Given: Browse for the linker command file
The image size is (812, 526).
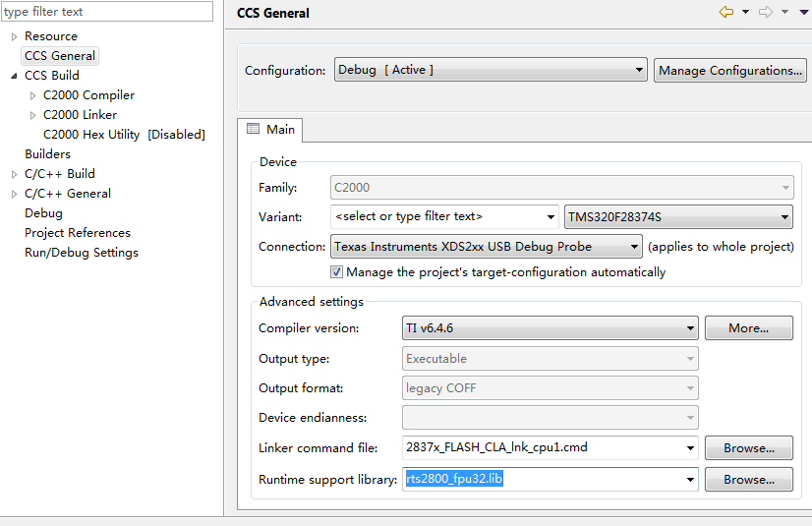Looking at the screenshot, I should pos(748,448).
